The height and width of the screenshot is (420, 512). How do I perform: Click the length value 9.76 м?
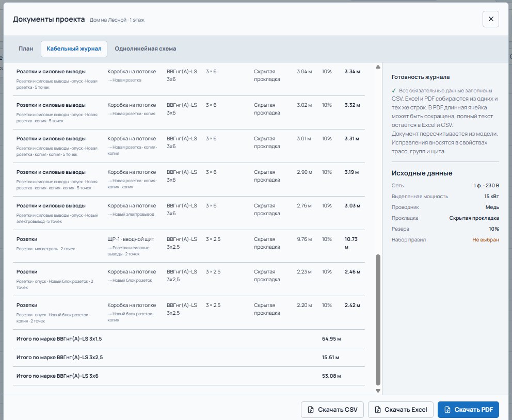point(305,239)
